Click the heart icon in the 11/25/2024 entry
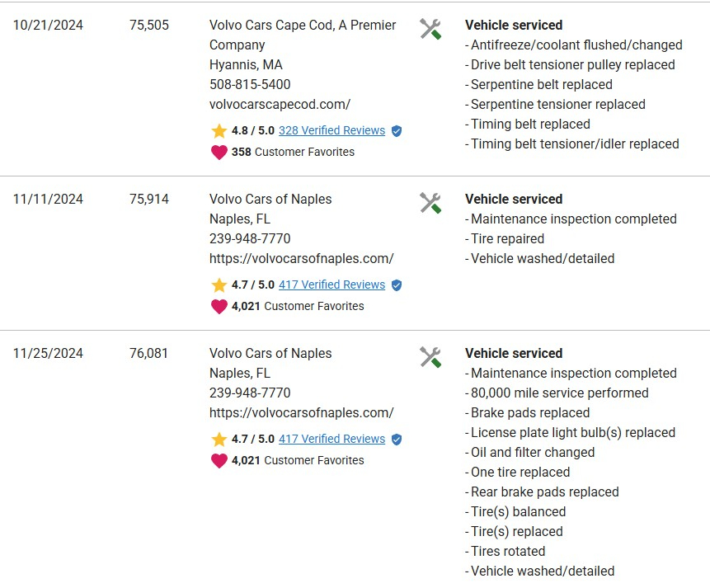The height and width of the screenshot is (588, 710). pyautogui.click(x=219, y=461)
